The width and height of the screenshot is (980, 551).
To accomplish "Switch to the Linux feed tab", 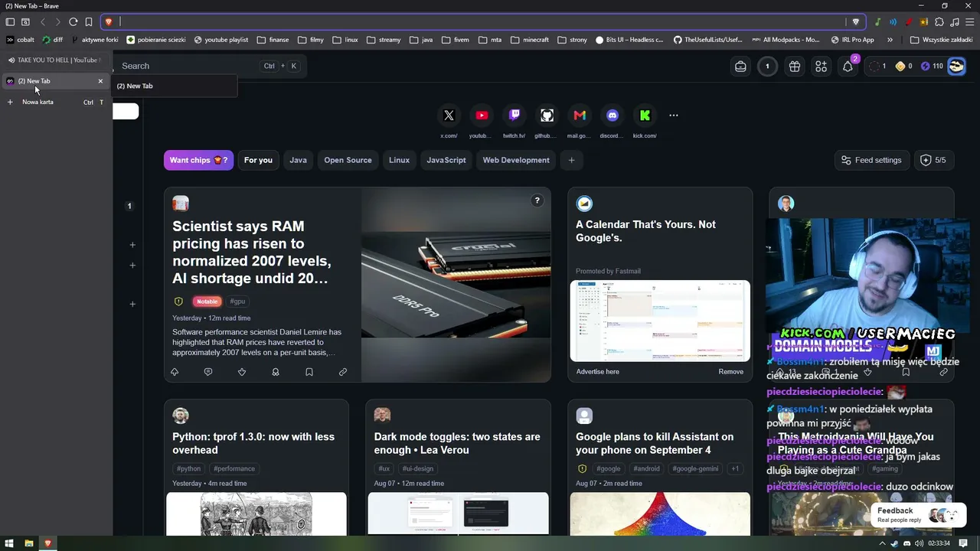I will point(399,160).
